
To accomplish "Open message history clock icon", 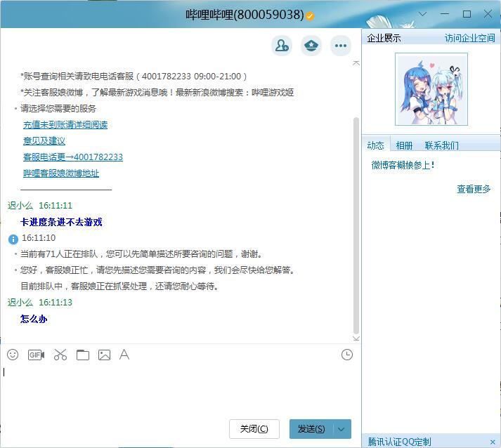I will coord(347,355).
